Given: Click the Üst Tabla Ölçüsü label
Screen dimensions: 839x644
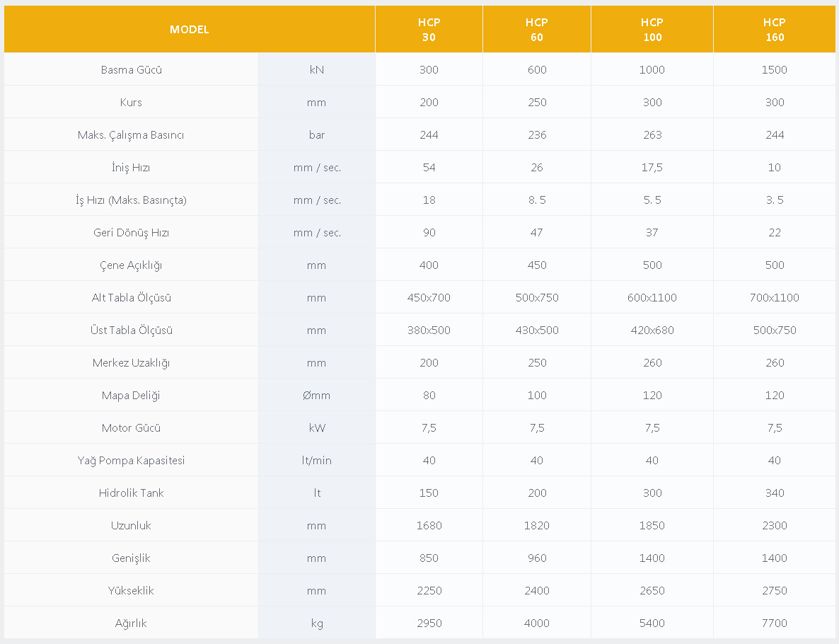Looking at the screenshot, I should pos(131,330).
